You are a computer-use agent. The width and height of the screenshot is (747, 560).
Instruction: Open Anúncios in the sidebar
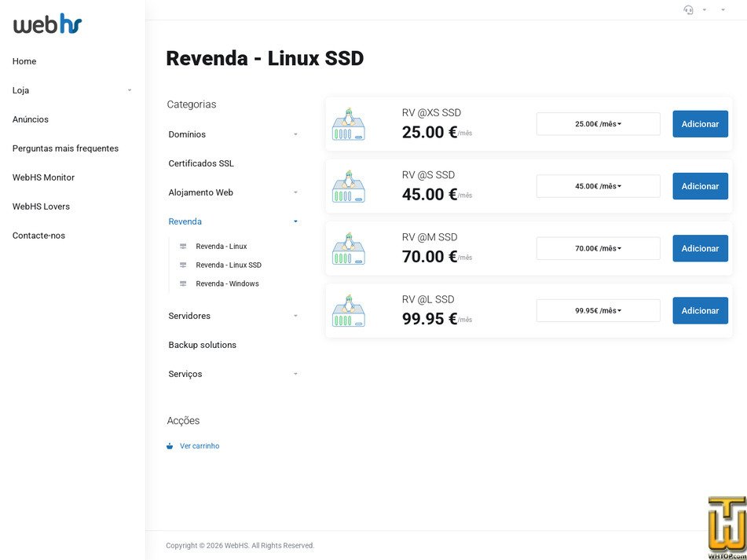tap(31, 119)
